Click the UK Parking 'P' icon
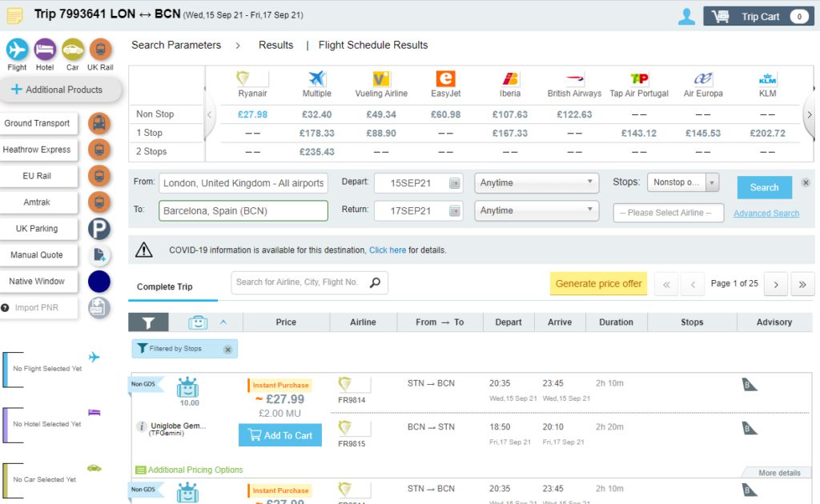 pos(99,229)
